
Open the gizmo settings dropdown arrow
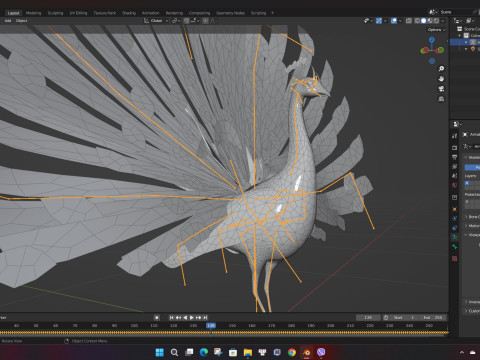tap(385, 21)
